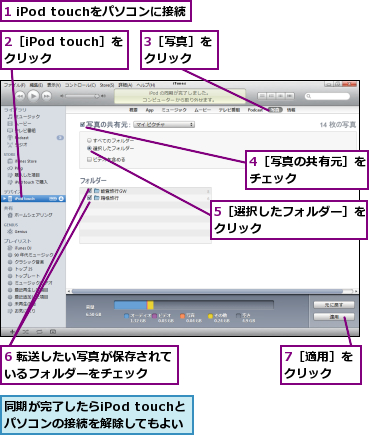
Task: Open マイ ピクチャ photo source dropdown
Action: coord(164,124)
